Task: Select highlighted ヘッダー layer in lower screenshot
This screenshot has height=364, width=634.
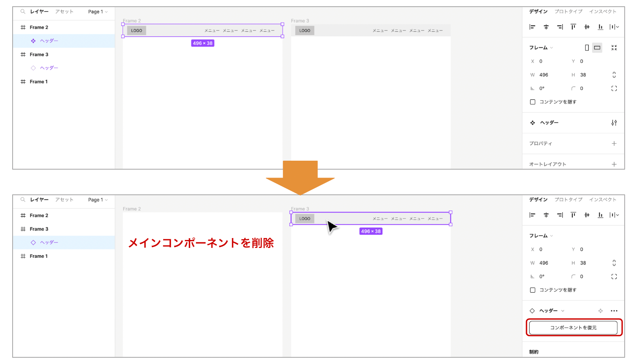Action: click(64, 243)
